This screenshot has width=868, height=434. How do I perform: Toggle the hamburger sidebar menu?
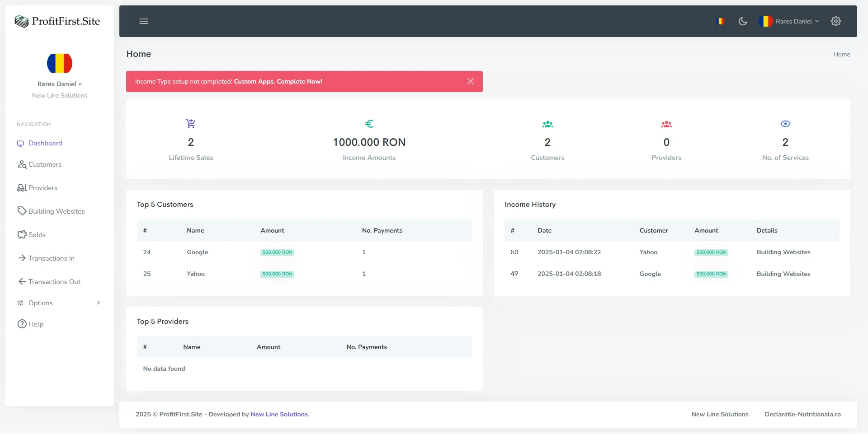pyautogui.click(x=144, y=21)
